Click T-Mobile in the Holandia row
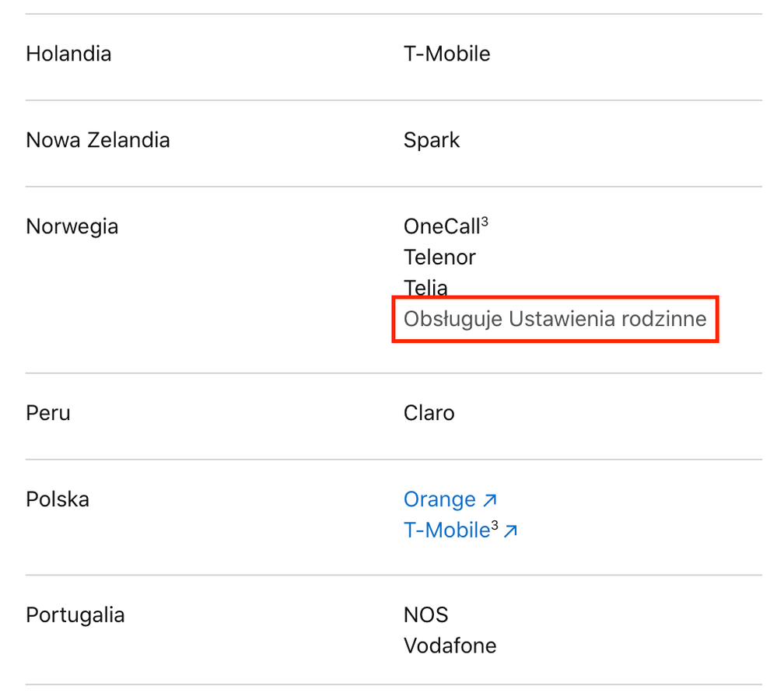This screenshot has height=700, width=777. [x=446, y=54]
